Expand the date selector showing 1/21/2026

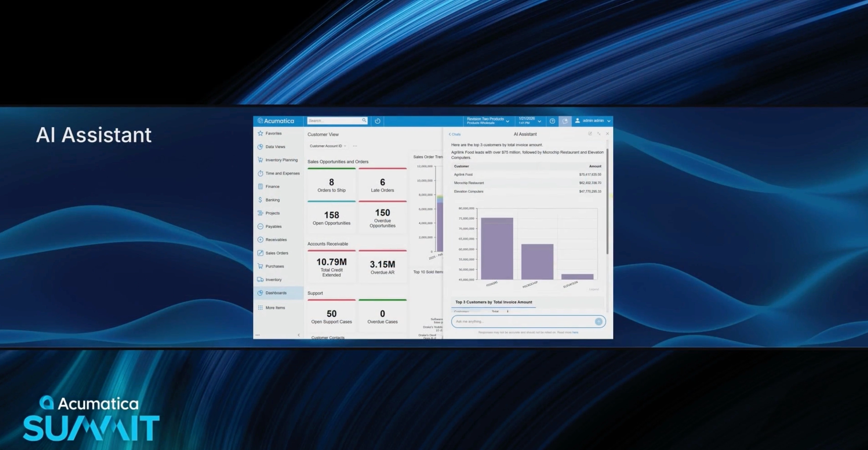(x=539, y=121)
